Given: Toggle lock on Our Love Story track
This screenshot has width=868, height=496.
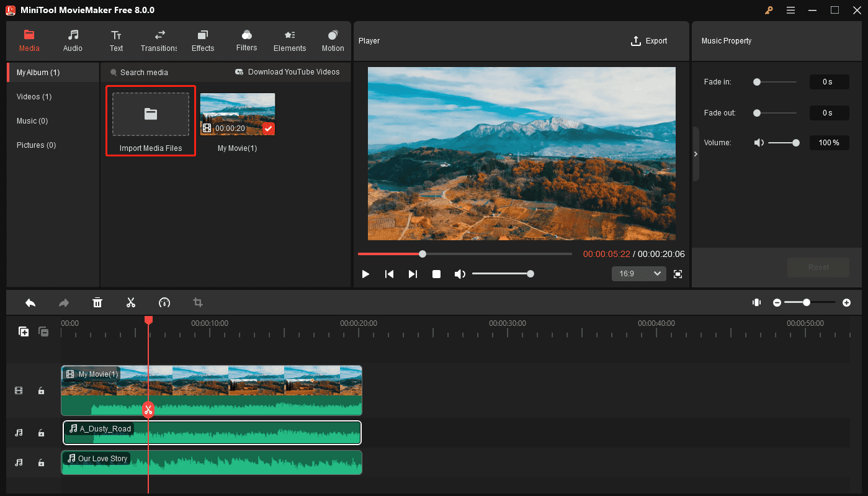Looking at the screenshot, I should 41,463.
